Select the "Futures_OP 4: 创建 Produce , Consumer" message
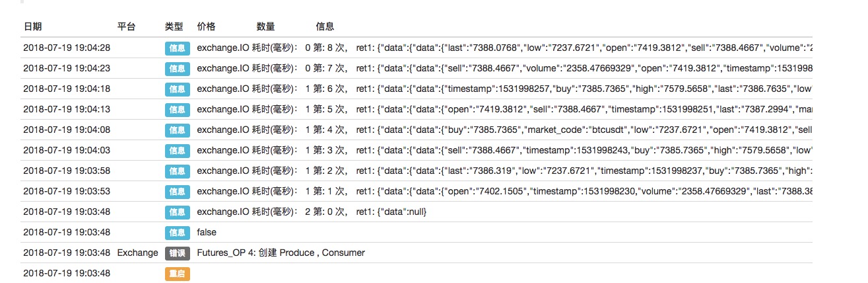Screen dimensions: 868x283 (x=281, y=253)
